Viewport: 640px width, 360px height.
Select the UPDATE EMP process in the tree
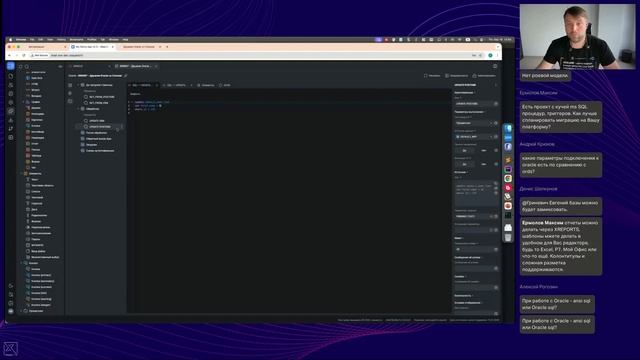(97, 121)
